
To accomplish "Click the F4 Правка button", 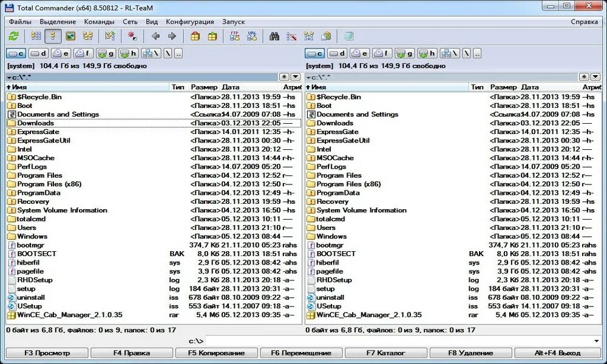I will [132, 353].
